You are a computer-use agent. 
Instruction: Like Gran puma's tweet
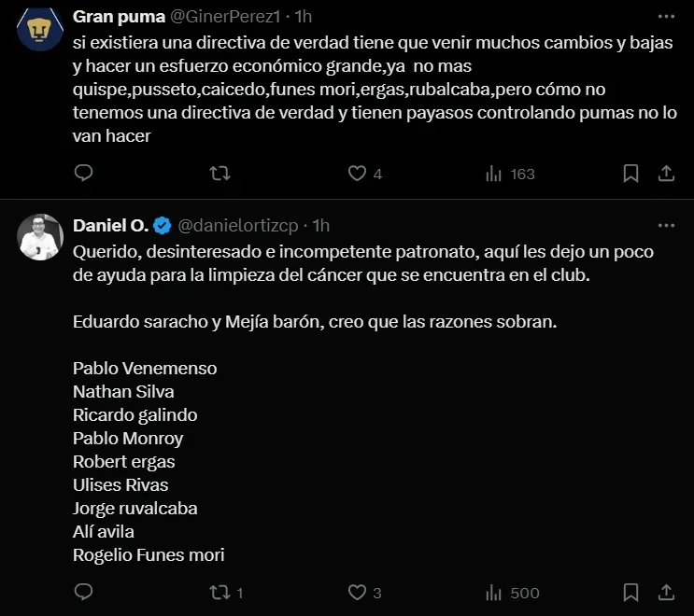tap(356, 174)
